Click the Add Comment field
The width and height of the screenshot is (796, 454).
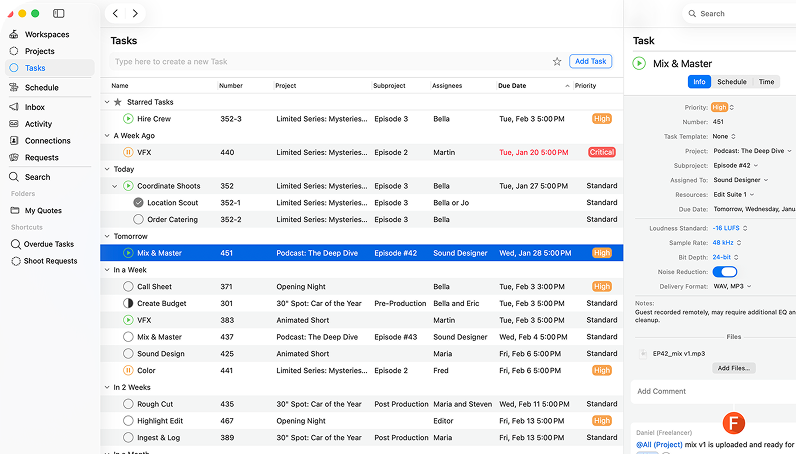pos(713,391)
